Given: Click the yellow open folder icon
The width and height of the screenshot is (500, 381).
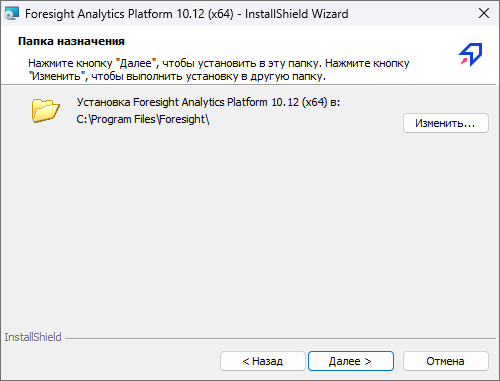Looking at the screenshot, I should [46, 110].
